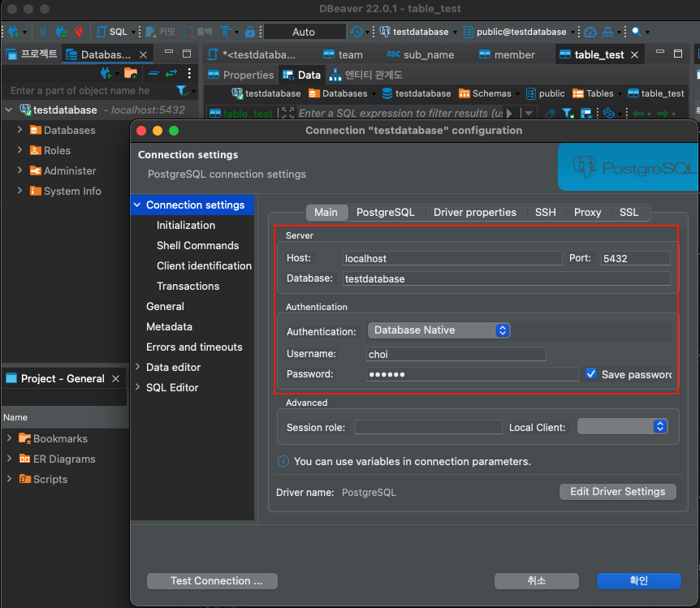
Task: Open the member editor tab
Action: point(508,54)
